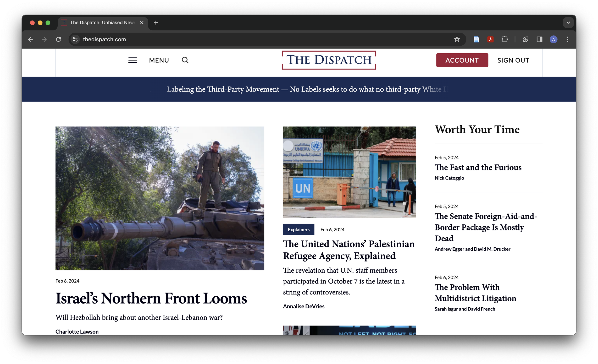This screenshot has height=364, width=598.
Task: Click the site search magnifier icon
Action: 185,60
